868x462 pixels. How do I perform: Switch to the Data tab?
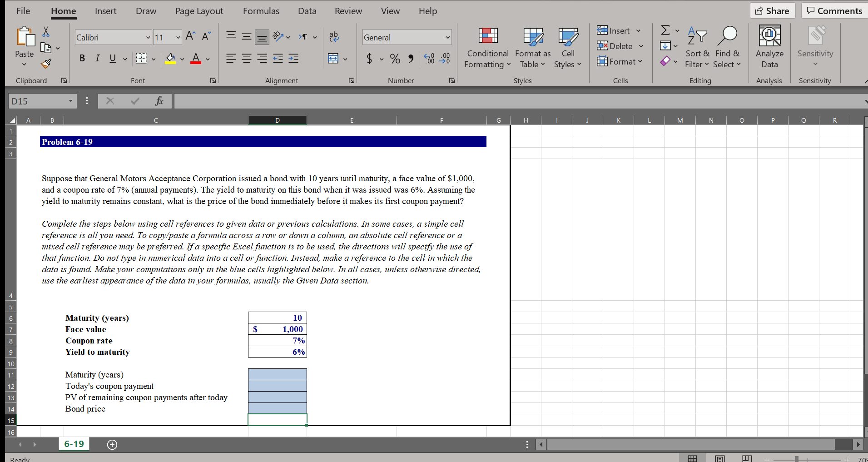(x=307, y=11)
